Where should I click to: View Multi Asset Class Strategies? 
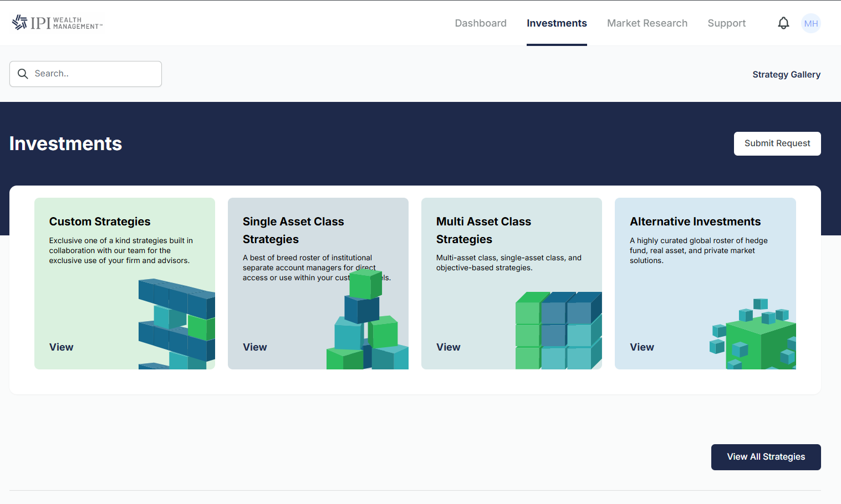pyautogui.click(x=448, y=347)
